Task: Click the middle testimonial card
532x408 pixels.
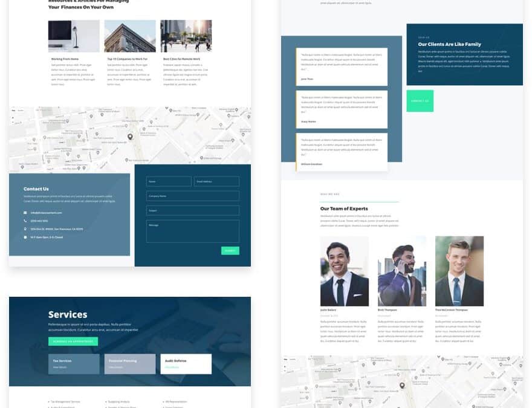Action: click(342, 109)
